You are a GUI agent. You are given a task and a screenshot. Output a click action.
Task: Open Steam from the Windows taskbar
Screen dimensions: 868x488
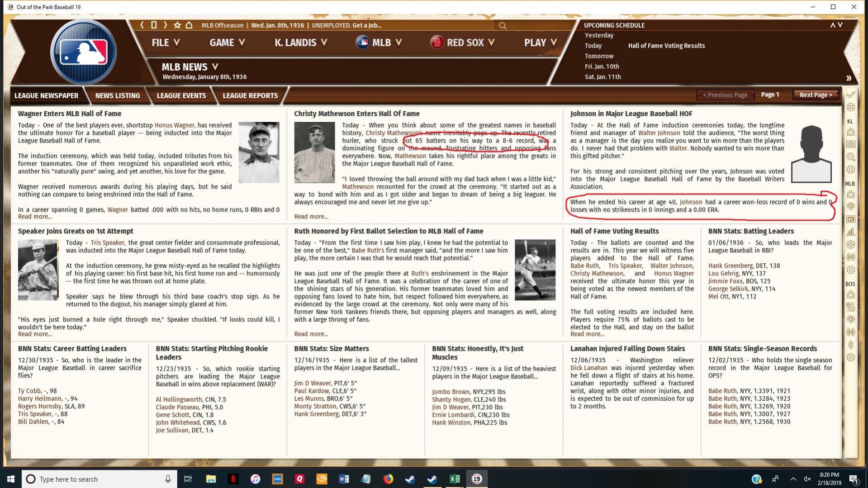(x=410, y=479)
